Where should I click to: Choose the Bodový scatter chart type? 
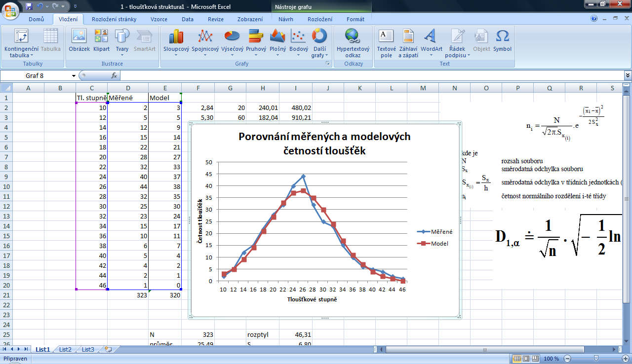[x=299, y=43]
